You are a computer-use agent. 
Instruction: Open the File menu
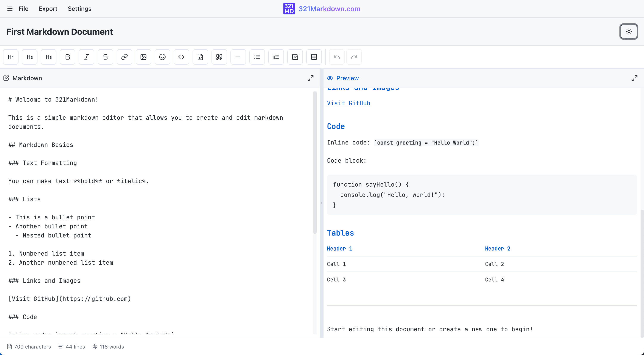tap(23, 9)
